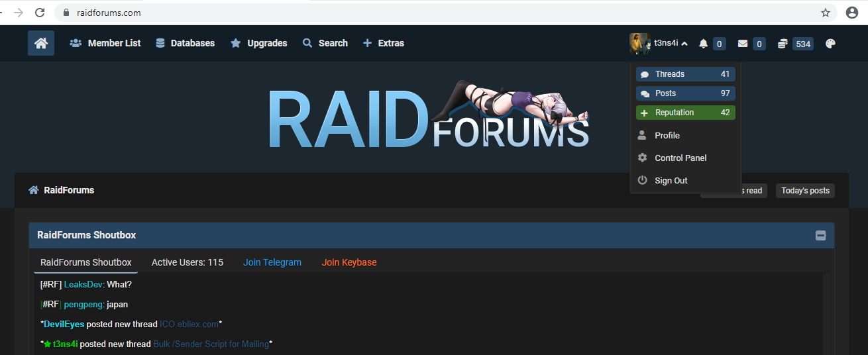Click the RaidForums breadcrumb link
The height and width of the screenshot is (355, 868).
[69, 190]
